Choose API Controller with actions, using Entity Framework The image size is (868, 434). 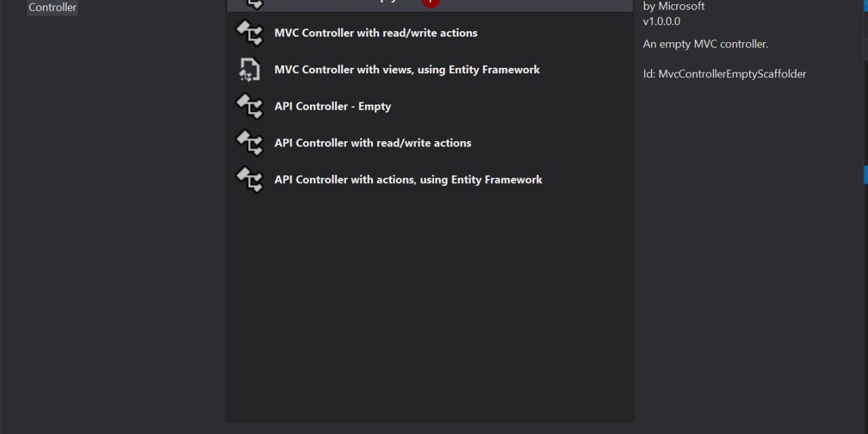point(408,179)
